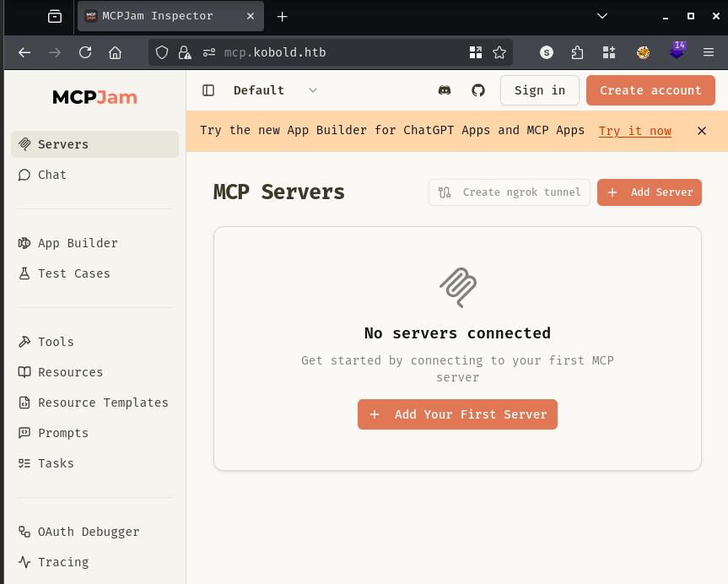
Task: Open Resource Templates section
Action: pyautogui.click(x=94, y=403)
